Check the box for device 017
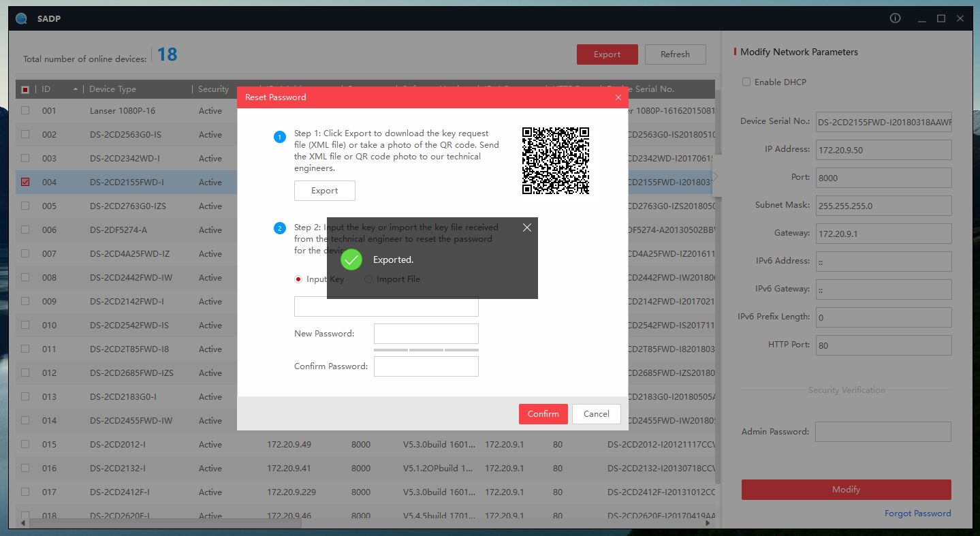Viewport: 980px width, 536px height. pyautogui.click(x=25, y=492)
